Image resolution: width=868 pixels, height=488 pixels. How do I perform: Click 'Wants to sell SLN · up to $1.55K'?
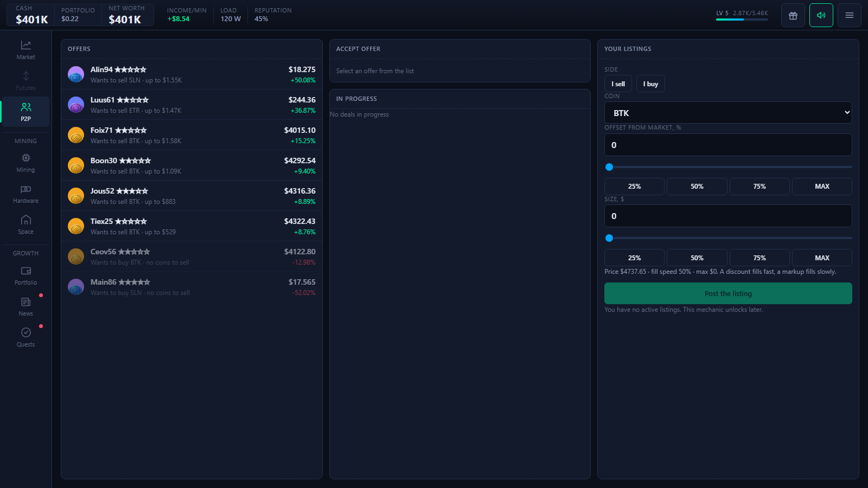point(136,80)
